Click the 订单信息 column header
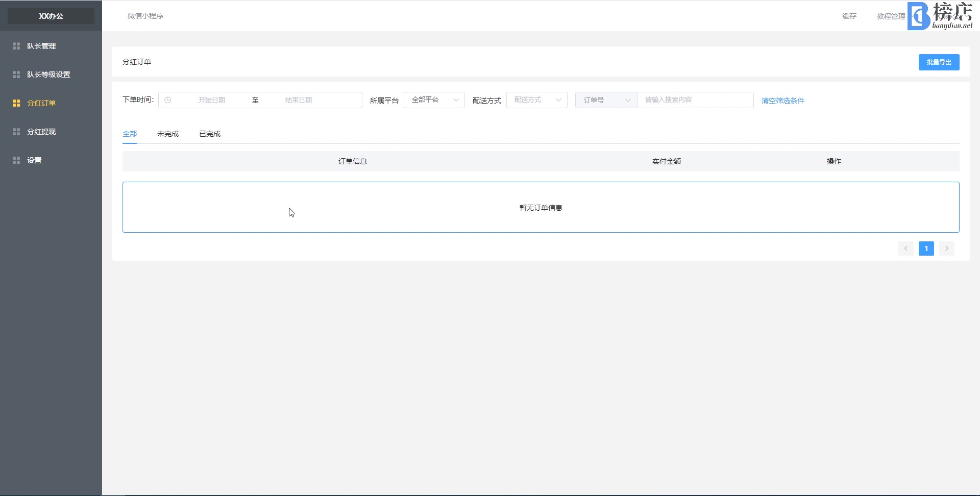The width and height of the screenshot is (980, 496). click(353, 161)
